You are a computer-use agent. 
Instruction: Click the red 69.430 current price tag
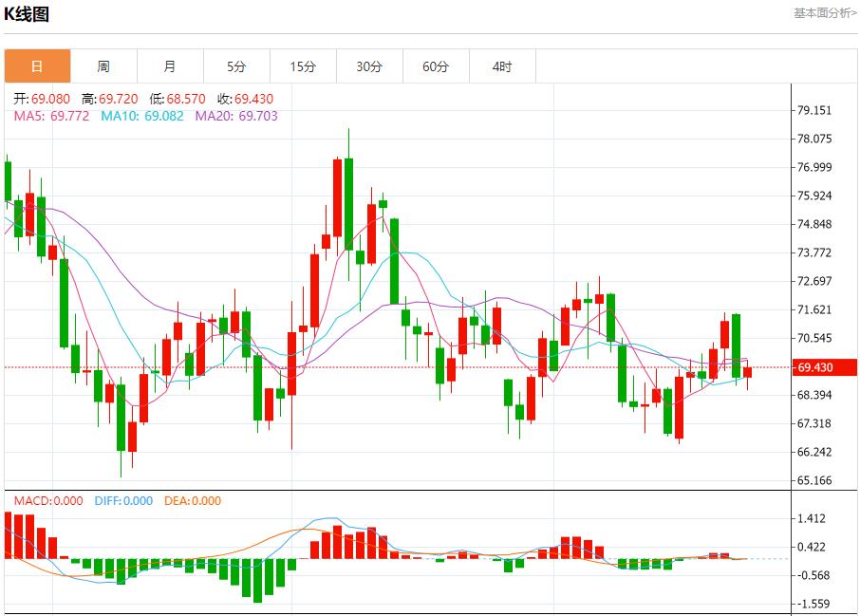tap(825, 367)
